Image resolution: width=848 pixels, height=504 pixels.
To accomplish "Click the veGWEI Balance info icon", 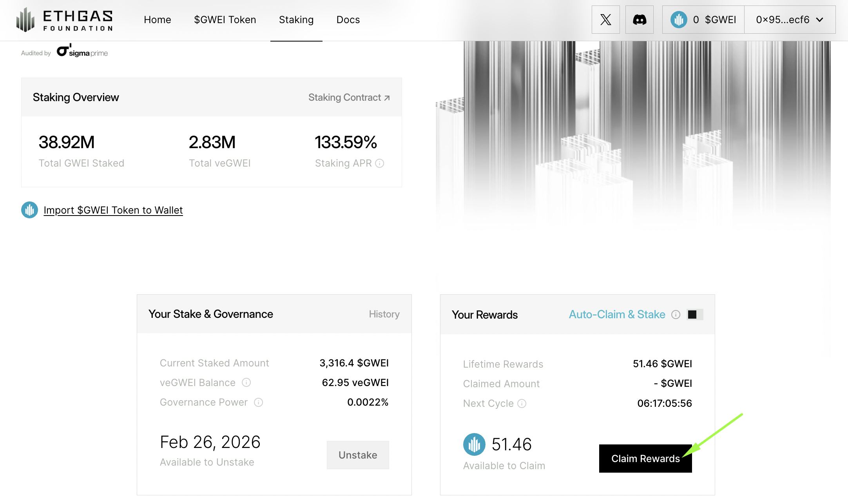I will [x=246, y=383].
